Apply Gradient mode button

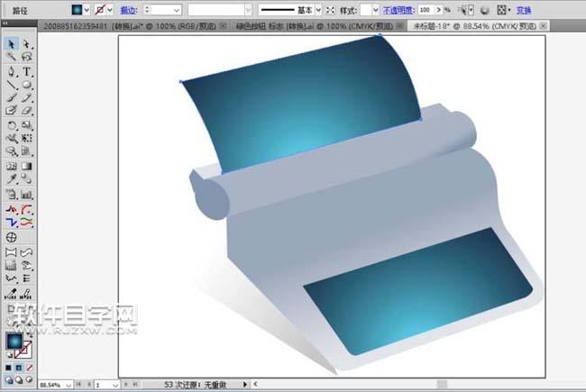pos(19,368)
